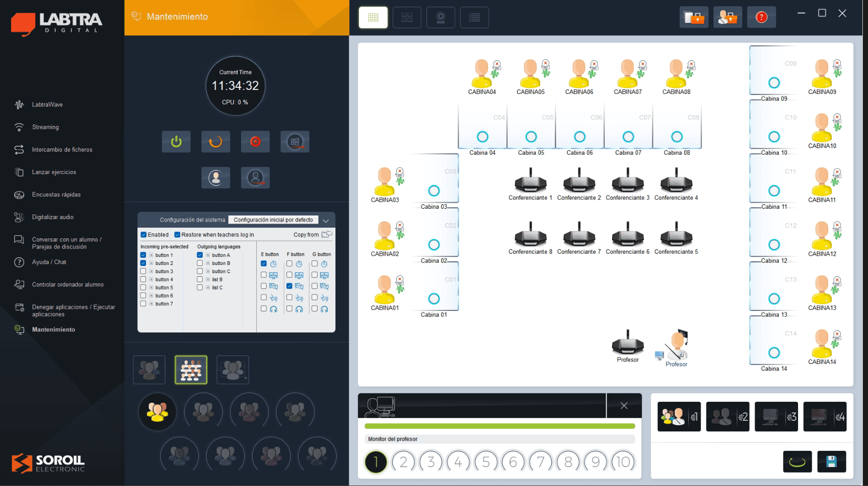Select the CABINA07 student avatar
The width and height of the screenshot is (868, 486).
pyautogui.click(x=628, y=74)
